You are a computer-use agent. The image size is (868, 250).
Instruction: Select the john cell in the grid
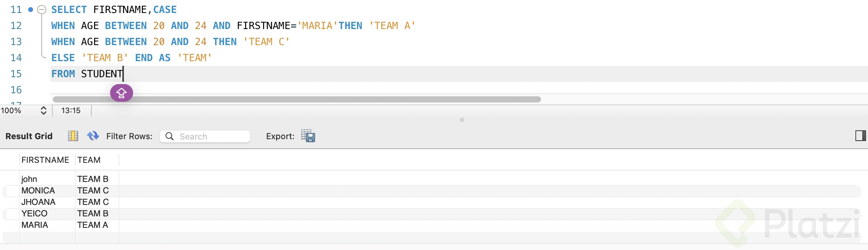[29, 179]
